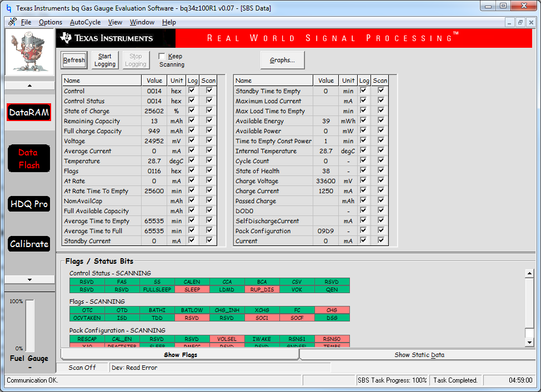Open the Graphs dialog
The image size is (541, 392).
click(x=282, y=60)
